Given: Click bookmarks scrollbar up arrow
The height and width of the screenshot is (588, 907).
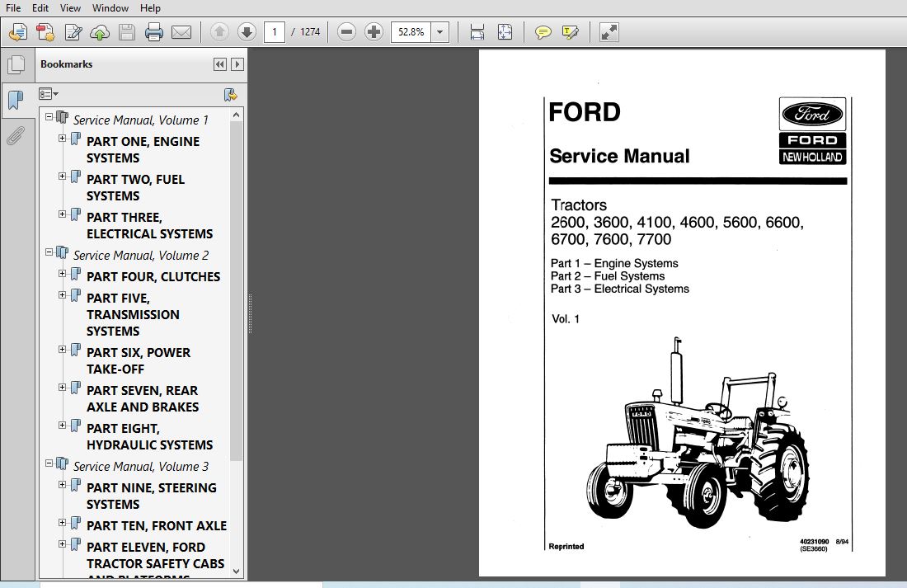Looking at the screenshot, I should pos(236,115).
